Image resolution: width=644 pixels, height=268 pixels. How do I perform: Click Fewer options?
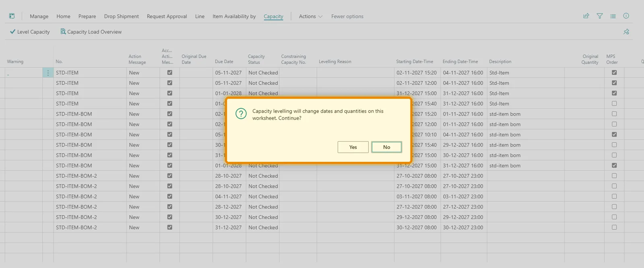(347, 16)
